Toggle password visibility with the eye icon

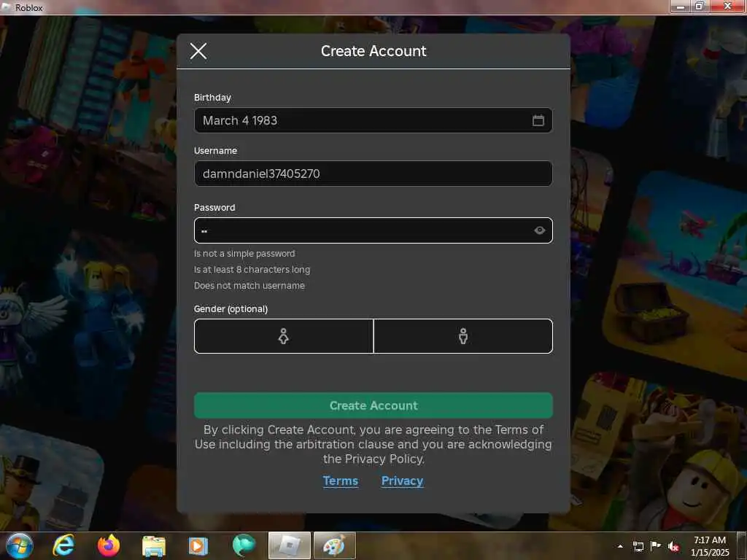click(x=539, y=230)
